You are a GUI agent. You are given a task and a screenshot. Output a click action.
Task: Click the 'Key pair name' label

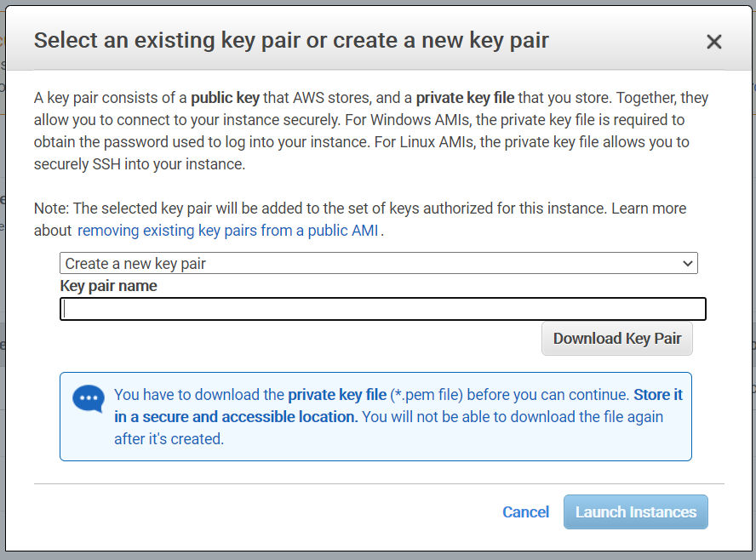(x=109, y=286)
